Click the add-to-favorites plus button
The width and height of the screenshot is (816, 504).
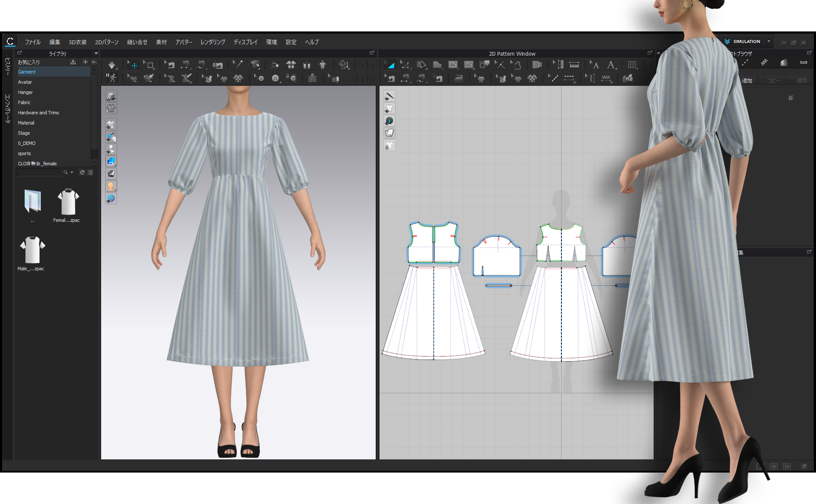(85, 62)
